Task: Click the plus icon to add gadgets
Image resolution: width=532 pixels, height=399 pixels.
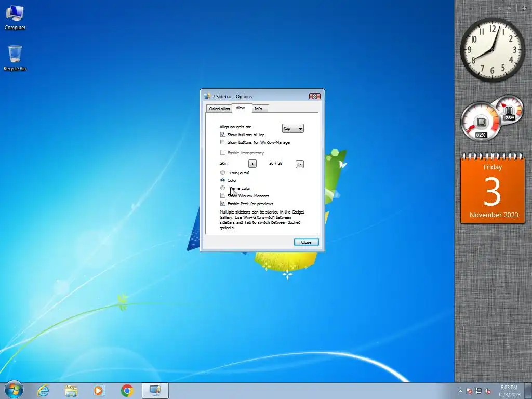Action: [x=524, y=8]
